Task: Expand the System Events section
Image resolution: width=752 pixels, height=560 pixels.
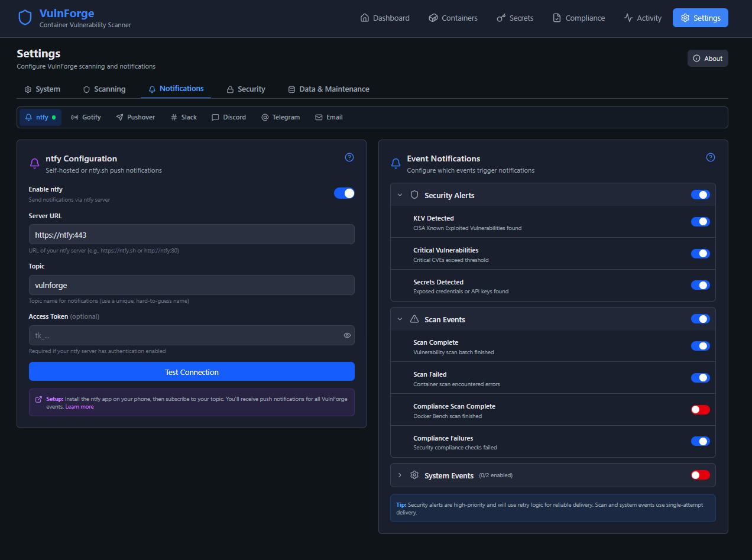Action: point(400,475)
